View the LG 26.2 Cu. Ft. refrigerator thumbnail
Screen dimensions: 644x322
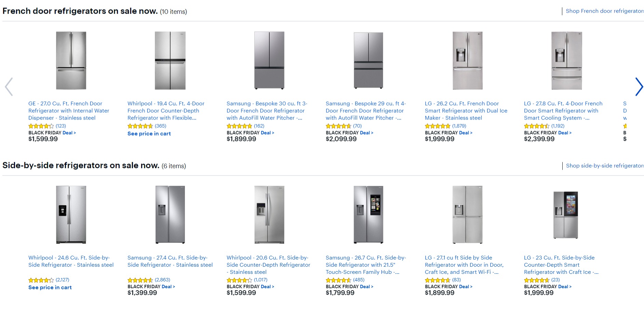pos(468,61)
